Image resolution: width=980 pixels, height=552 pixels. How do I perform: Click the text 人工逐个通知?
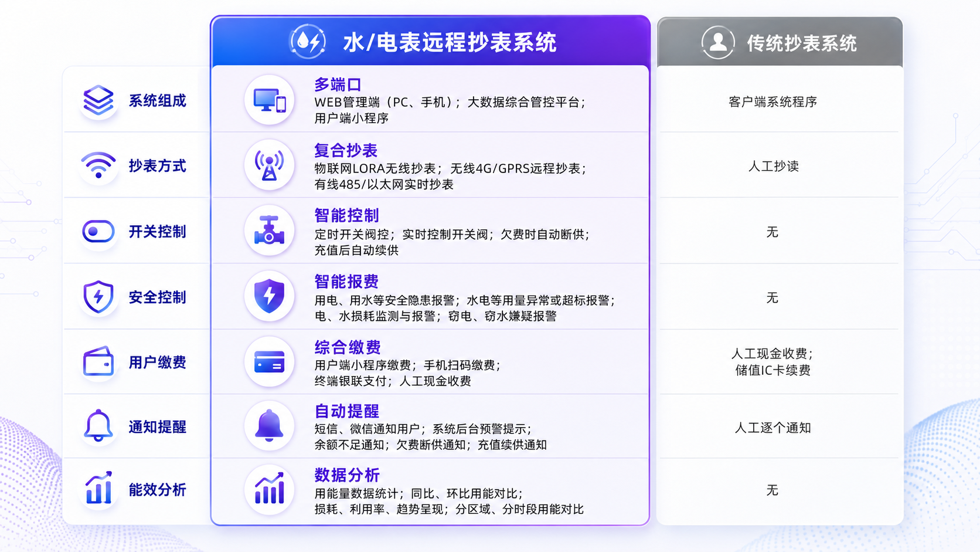(773, 428)
